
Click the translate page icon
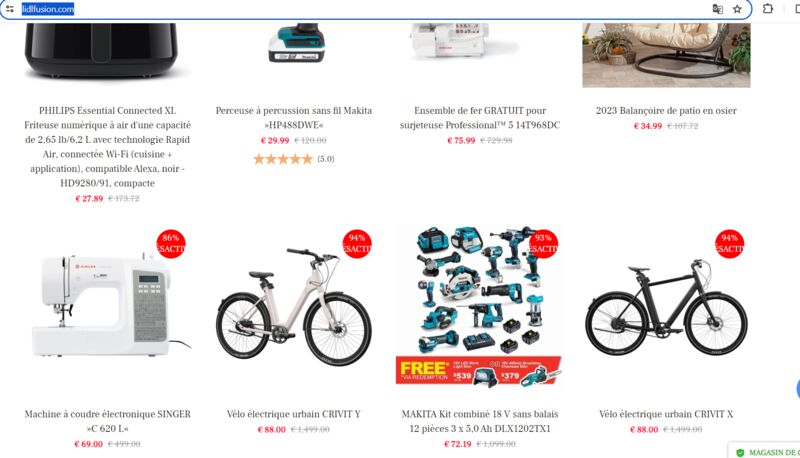(717, 9)
